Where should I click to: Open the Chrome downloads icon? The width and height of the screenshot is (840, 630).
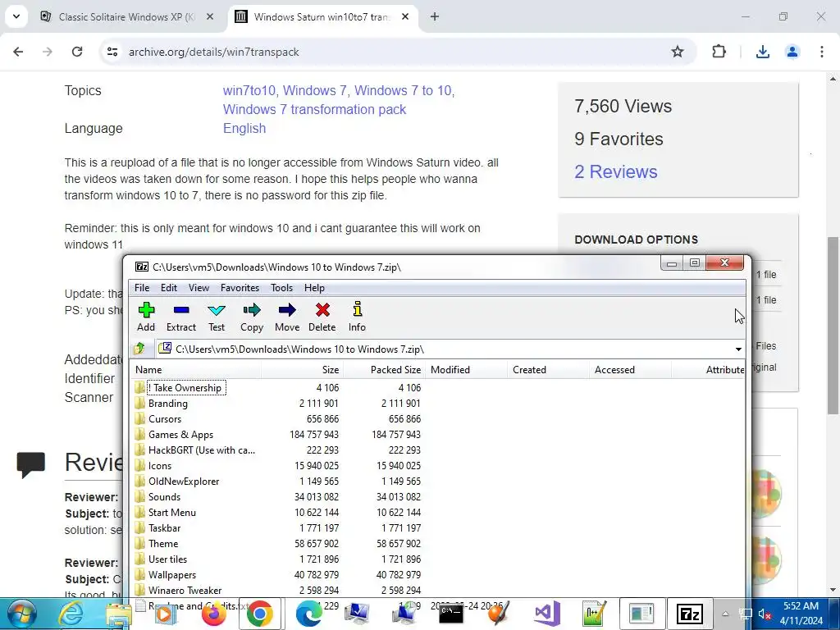(x=763, y=52)
